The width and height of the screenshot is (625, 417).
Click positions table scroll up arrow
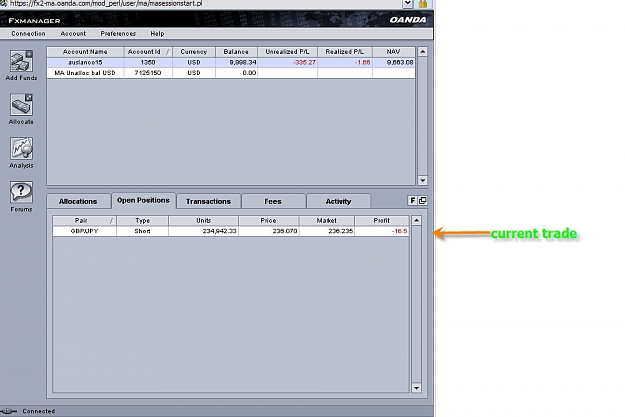click(417, 220)
